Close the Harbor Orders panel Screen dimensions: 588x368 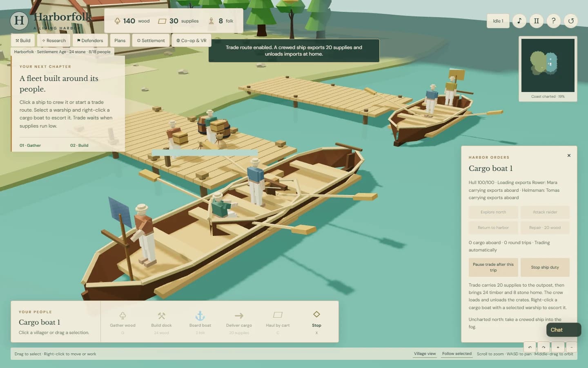click(569, 155)
